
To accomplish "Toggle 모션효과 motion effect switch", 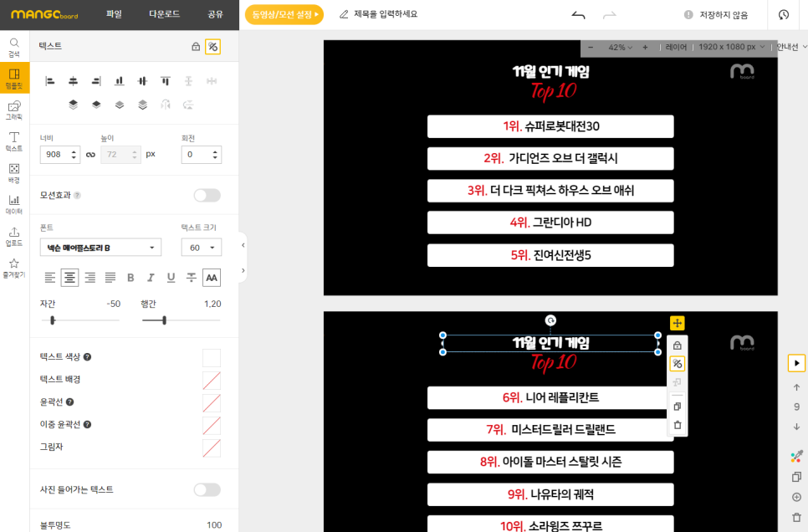I will (207, 196).
